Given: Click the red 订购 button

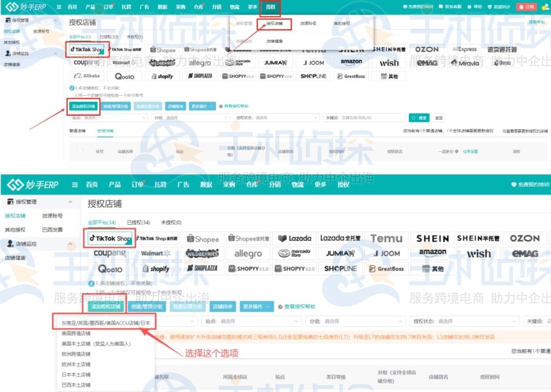Looking at the screenshot, I should tap(526, 7).
